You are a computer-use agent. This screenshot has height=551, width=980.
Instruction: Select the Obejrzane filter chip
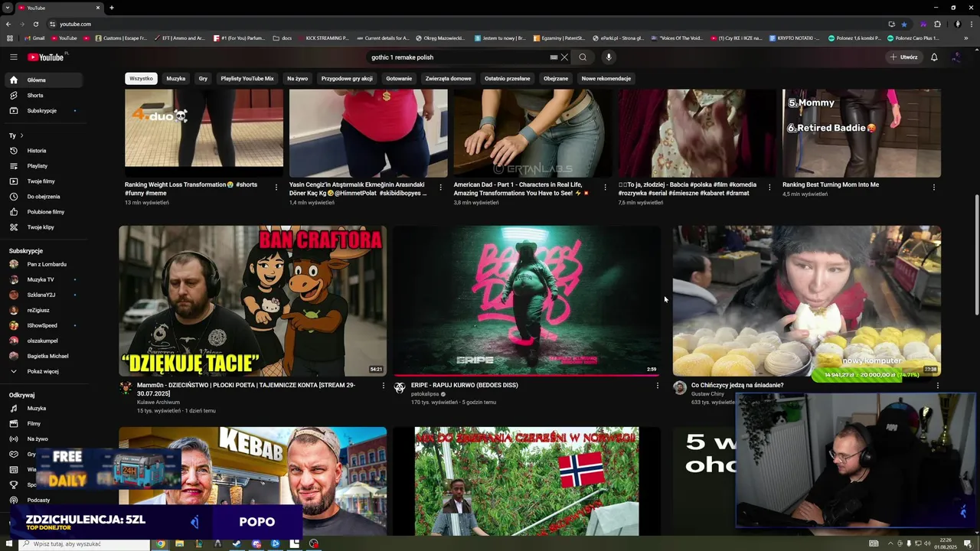click(x=556, y=79)
